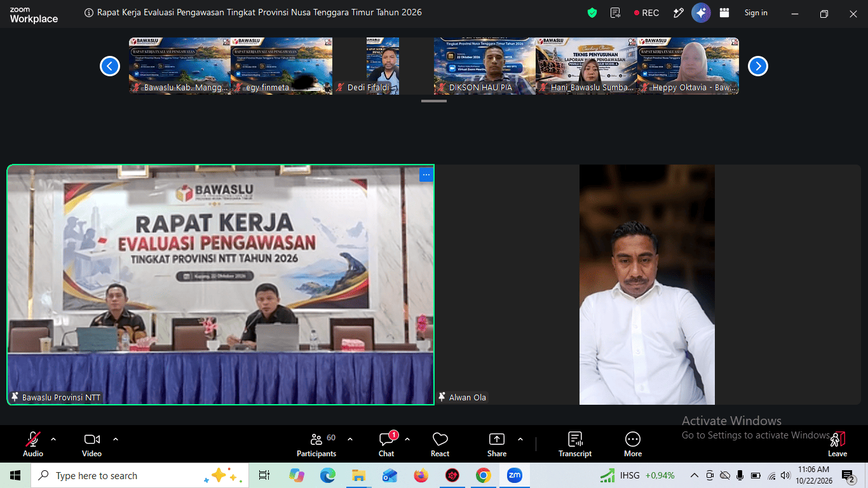Screen dimensions: 868x488
Task: Click the Share screen button
Action: (497, 444)
